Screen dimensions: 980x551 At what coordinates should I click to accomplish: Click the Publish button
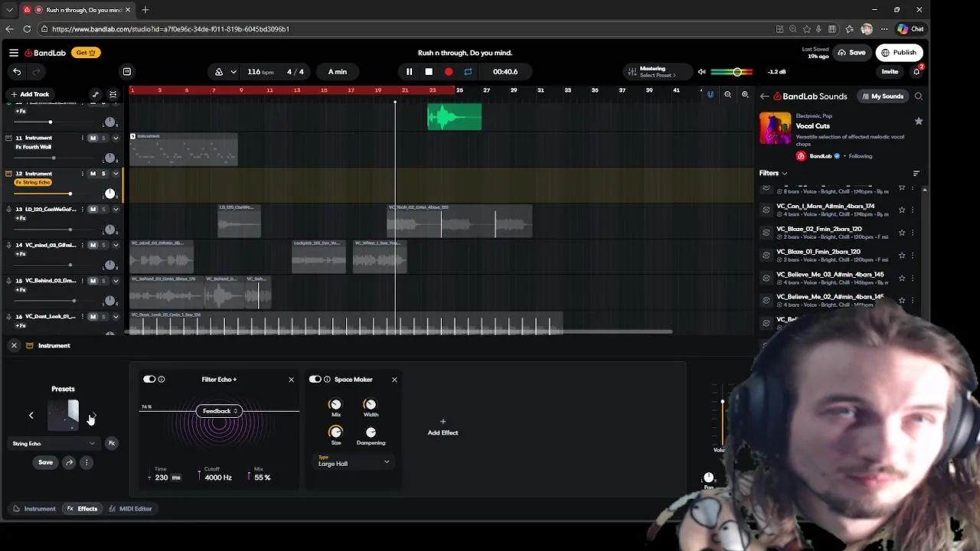(899, 53)
